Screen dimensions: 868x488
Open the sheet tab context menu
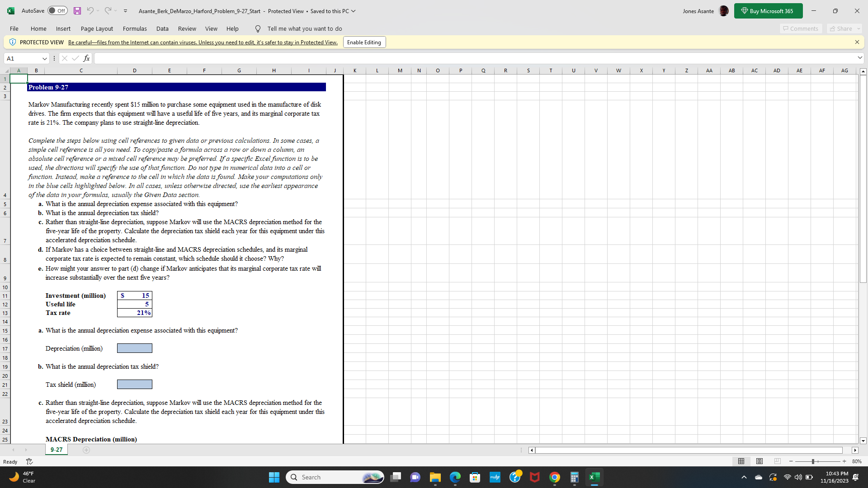57,449
